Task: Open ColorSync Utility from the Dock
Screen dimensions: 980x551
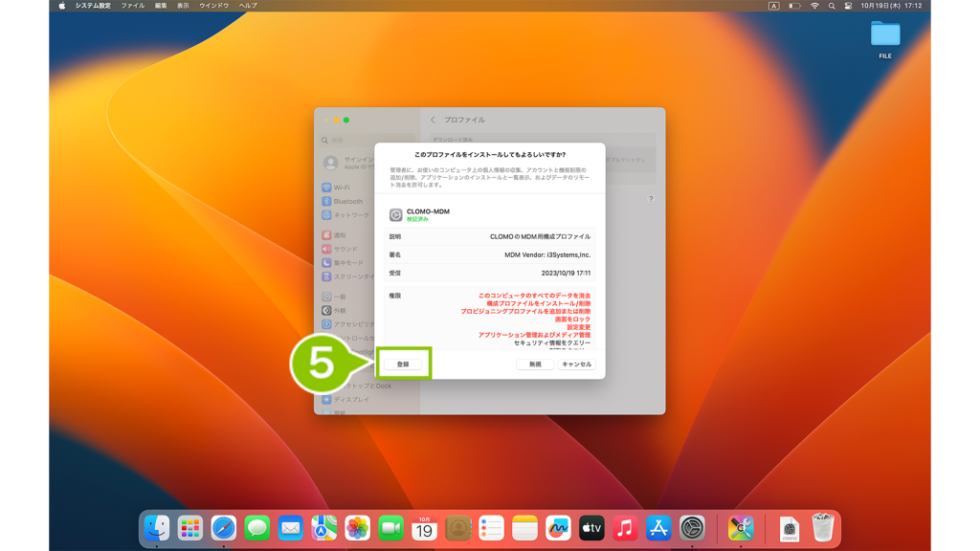Action: 741,528
